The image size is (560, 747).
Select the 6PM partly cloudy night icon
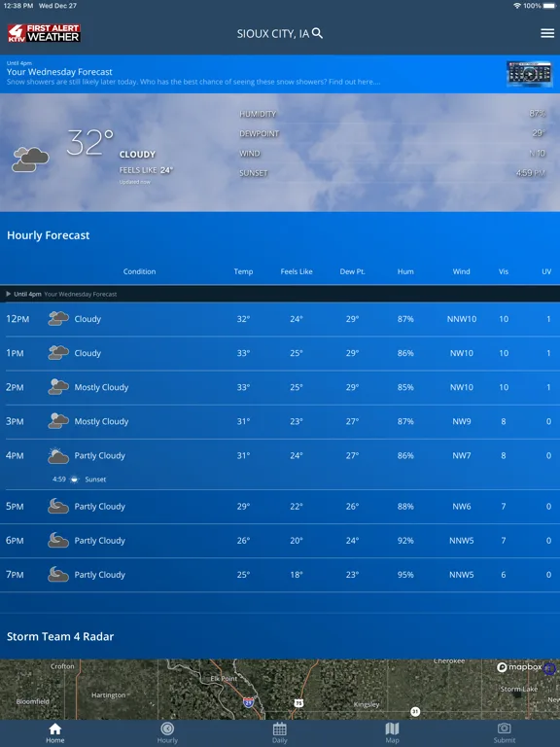(x=58, y=540)
